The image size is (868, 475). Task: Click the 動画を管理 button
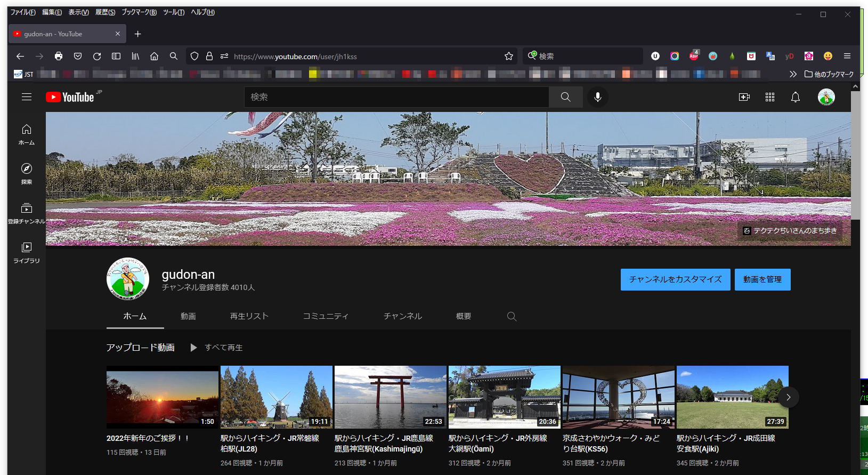click(x=762, y=279)
